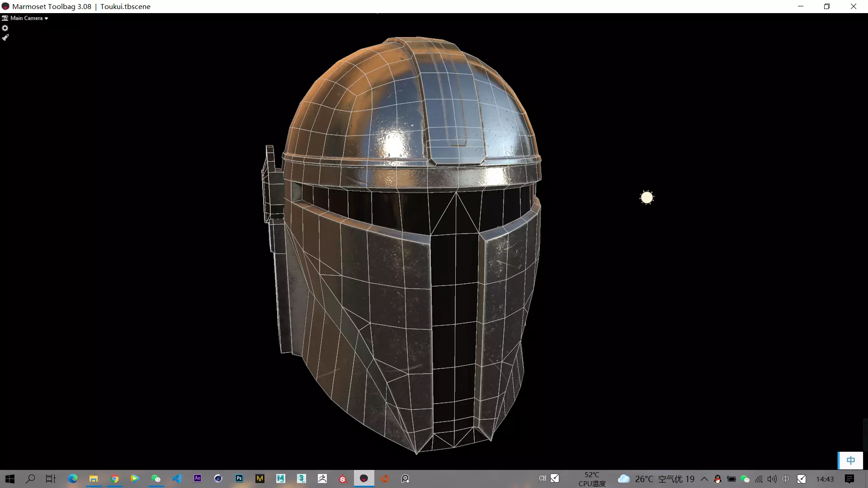This screenshot has height=488, width=868.
Task: Launch 3ds Max from taskbar
Action: pos(302,479)
